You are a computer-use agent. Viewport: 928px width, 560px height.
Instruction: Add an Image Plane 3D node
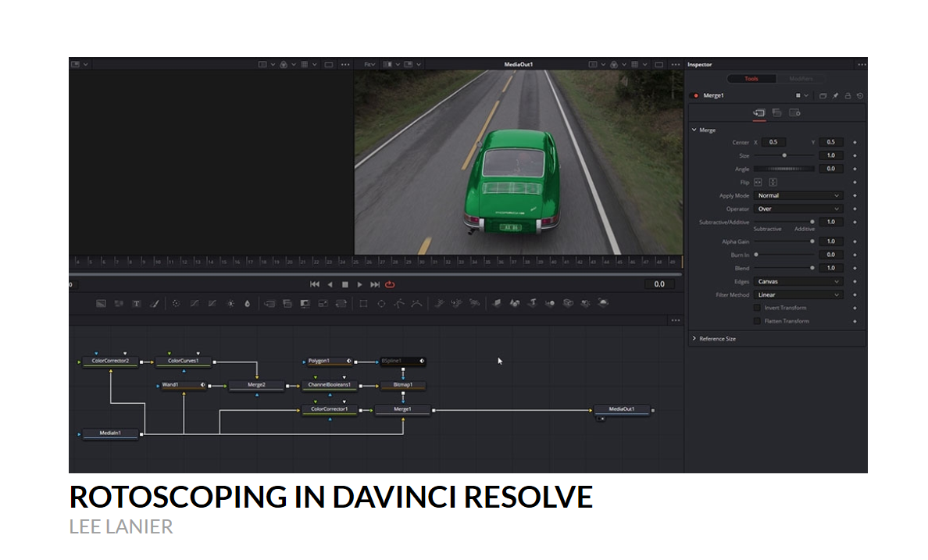coord(497,303)
